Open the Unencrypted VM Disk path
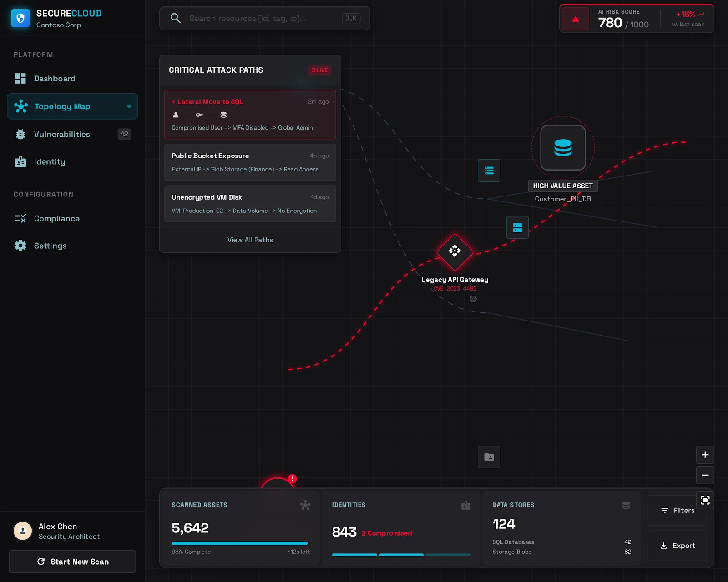 250,204
